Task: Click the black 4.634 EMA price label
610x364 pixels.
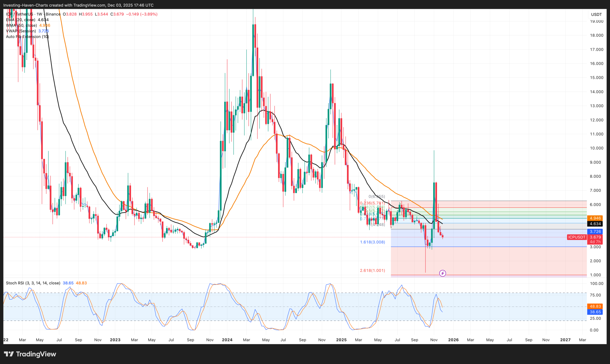Action: 595,224
